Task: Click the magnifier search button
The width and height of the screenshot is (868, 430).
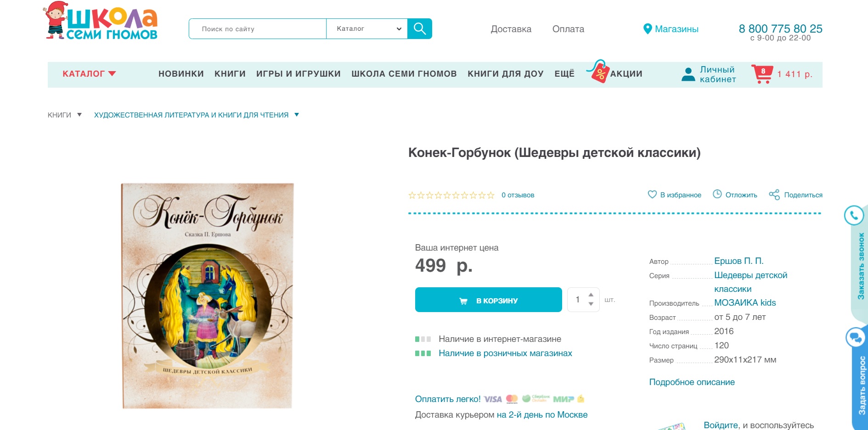Action: coord(420,28)
